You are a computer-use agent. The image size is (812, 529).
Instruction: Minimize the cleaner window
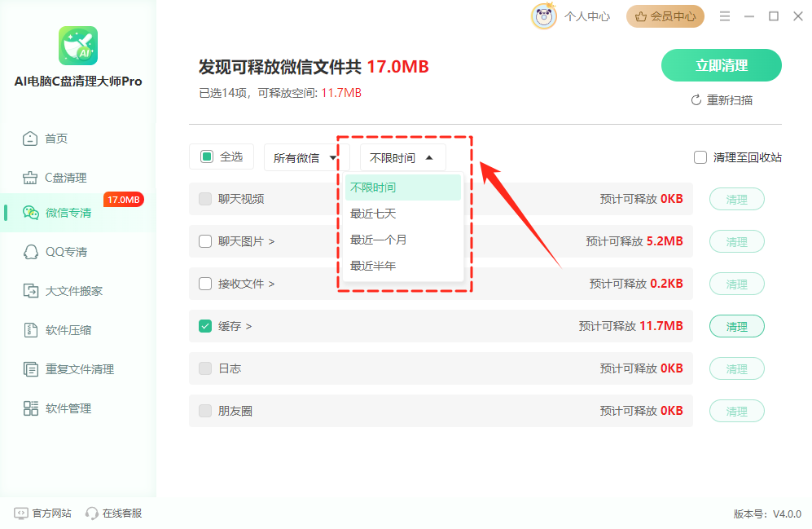[749, 16]
